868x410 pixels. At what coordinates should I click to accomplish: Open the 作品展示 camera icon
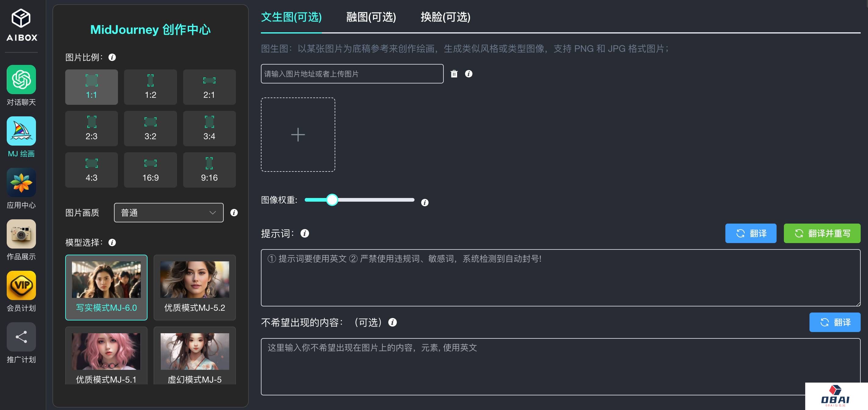click(21, 234)
